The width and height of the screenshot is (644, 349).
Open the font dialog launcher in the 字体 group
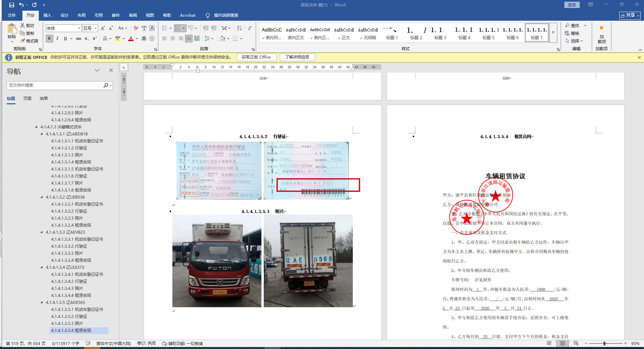[156, 49]
